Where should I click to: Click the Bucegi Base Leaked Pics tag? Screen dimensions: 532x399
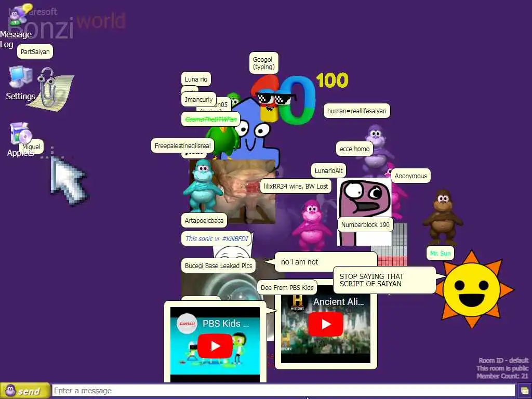tap(219, 266)
